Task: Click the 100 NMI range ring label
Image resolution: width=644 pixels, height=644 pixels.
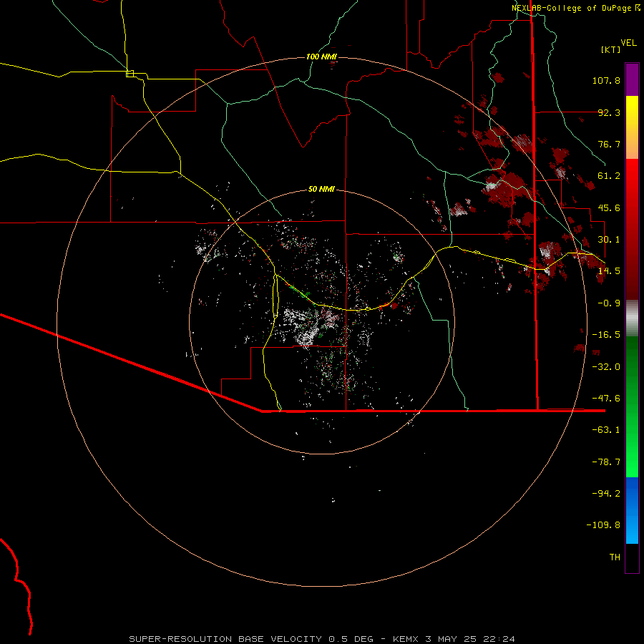Action: coord(321,57)
